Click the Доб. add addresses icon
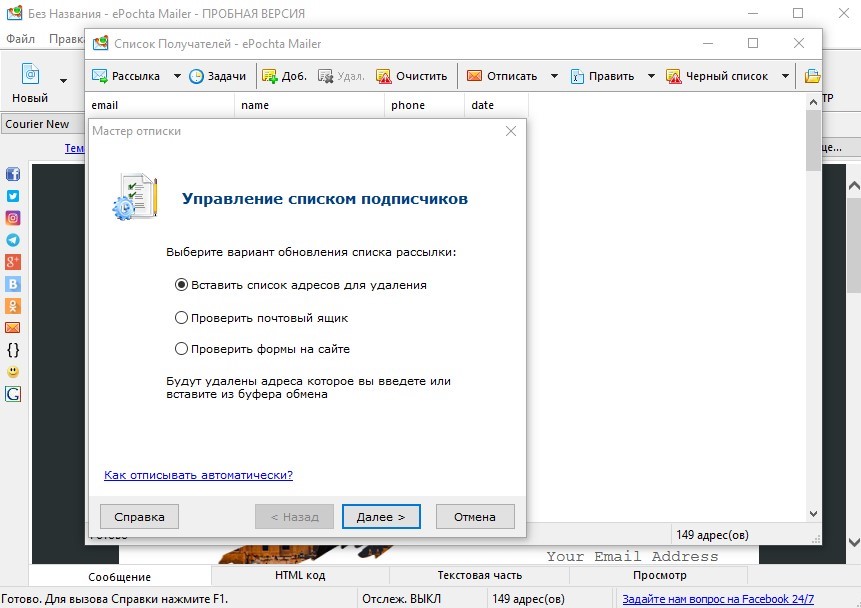The image size is (861, 608). click(270, 76)
